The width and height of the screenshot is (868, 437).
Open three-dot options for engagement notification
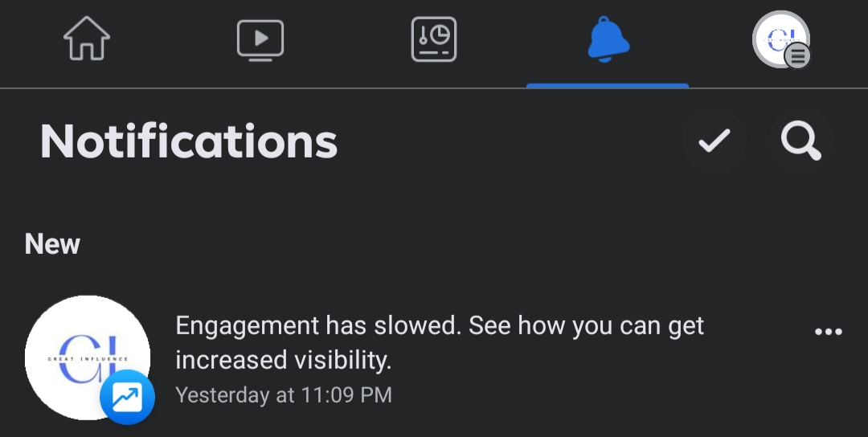point(829,331)
